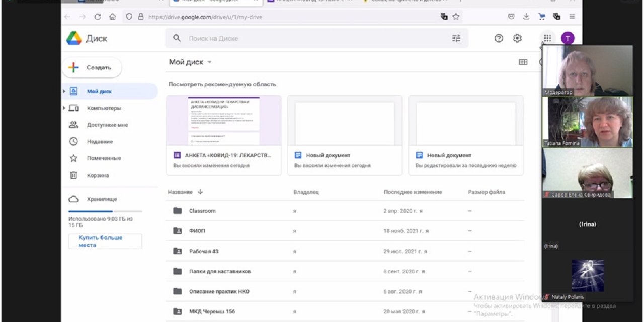
Task: Click Купить больше места button
Action: (x=105, y=241)
